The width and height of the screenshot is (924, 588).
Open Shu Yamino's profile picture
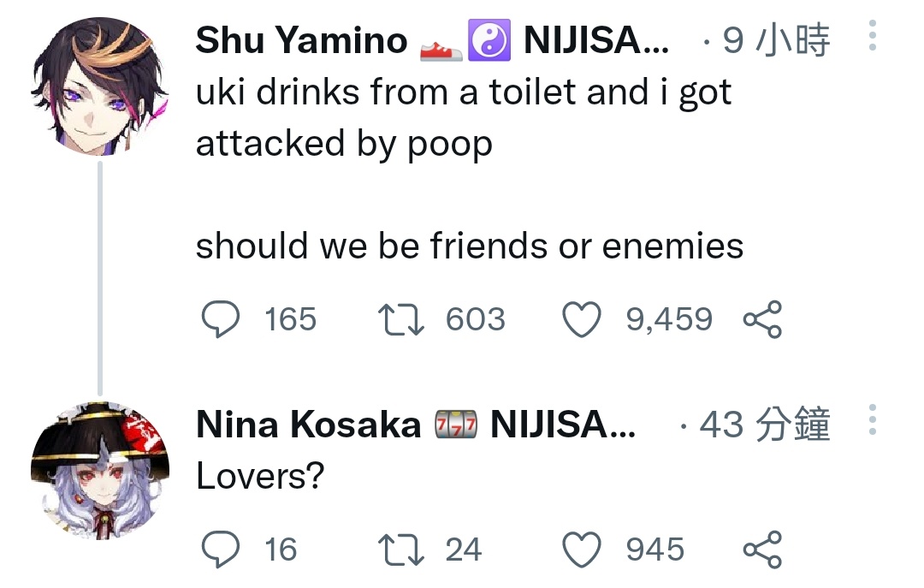(x=100, y=87)
